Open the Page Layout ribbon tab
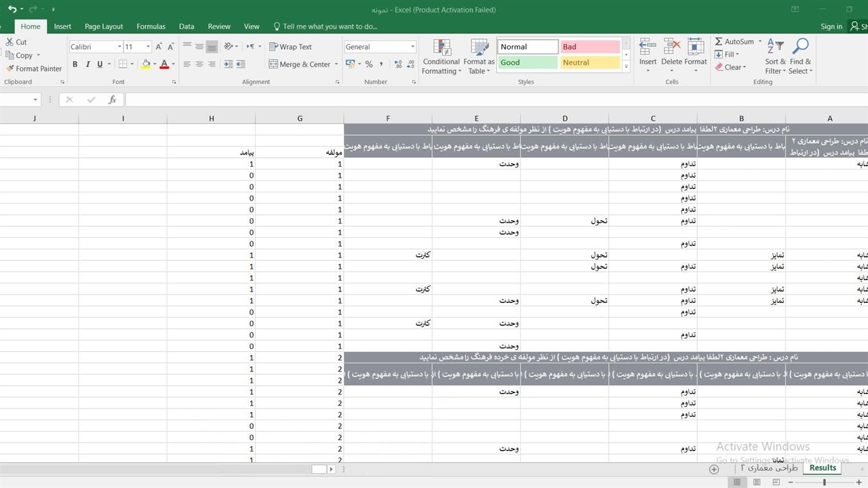The width and height of the screenshot is (868, 488). (x=104, y=26)
